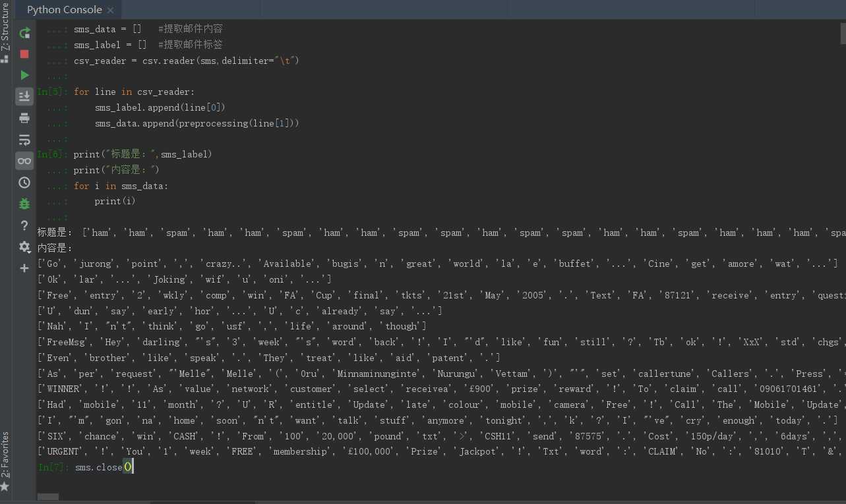
Task: Click the 'sms_data.append(preprocessing(line[1]))' line
Action: click(197, 123)
